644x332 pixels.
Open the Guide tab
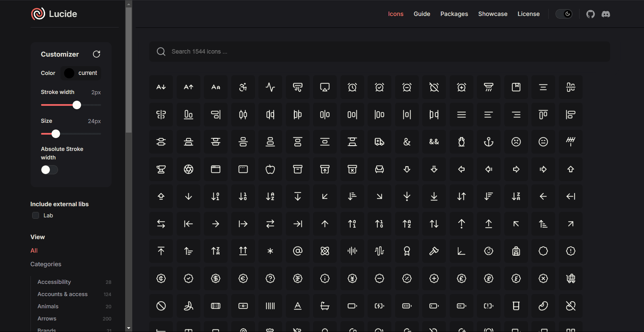pyautogui.click(x=422, y=14)
